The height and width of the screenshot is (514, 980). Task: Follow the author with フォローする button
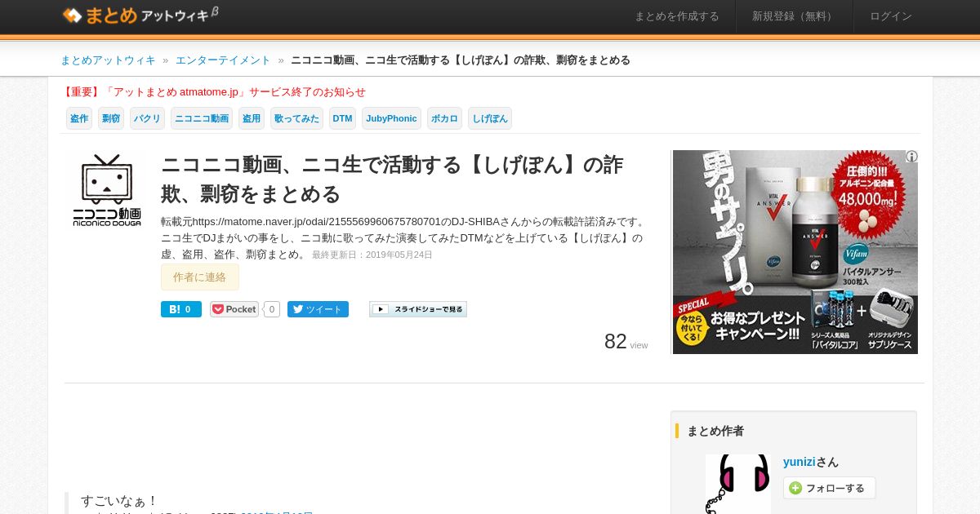click(829, 488)
